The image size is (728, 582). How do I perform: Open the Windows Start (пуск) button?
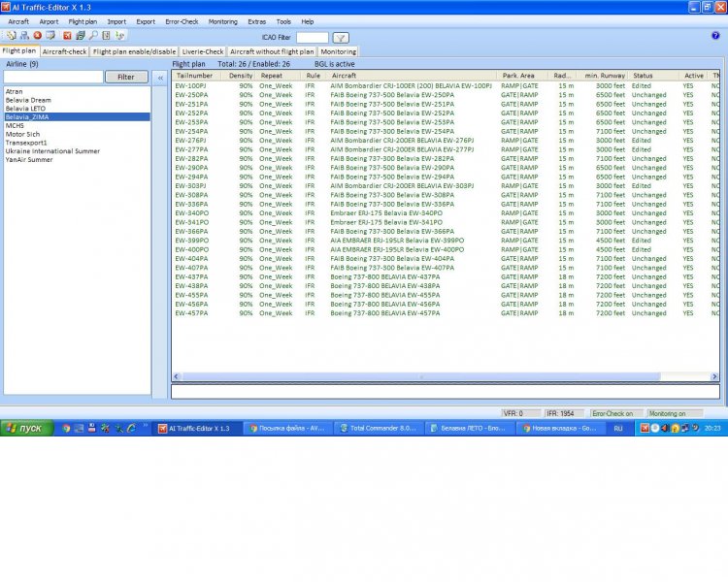pos(27,429)
